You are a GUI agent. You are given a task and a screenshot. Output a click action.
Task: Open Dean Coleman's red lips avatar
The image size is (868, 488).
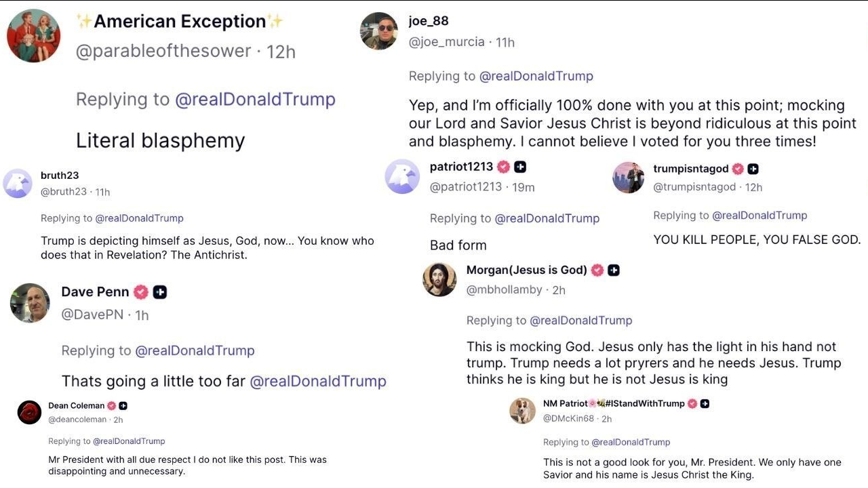point(29,412)
